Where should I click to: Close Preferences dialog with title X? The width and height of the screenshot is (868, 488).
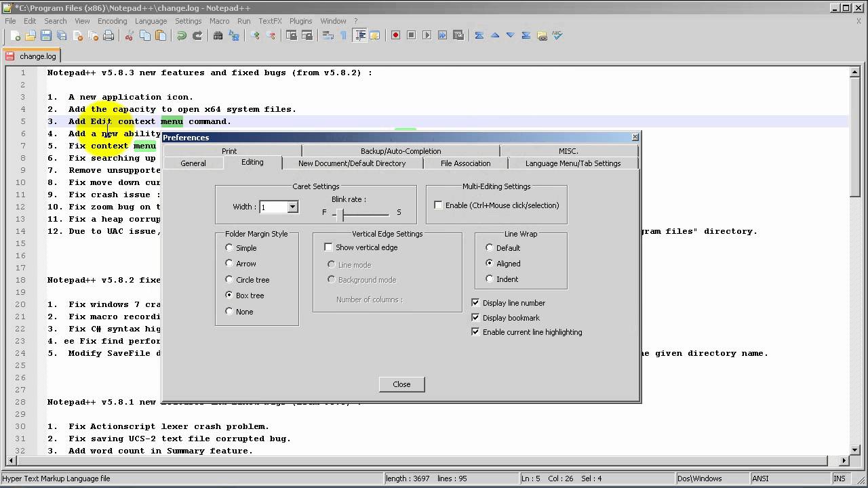(x=635, y=137)
